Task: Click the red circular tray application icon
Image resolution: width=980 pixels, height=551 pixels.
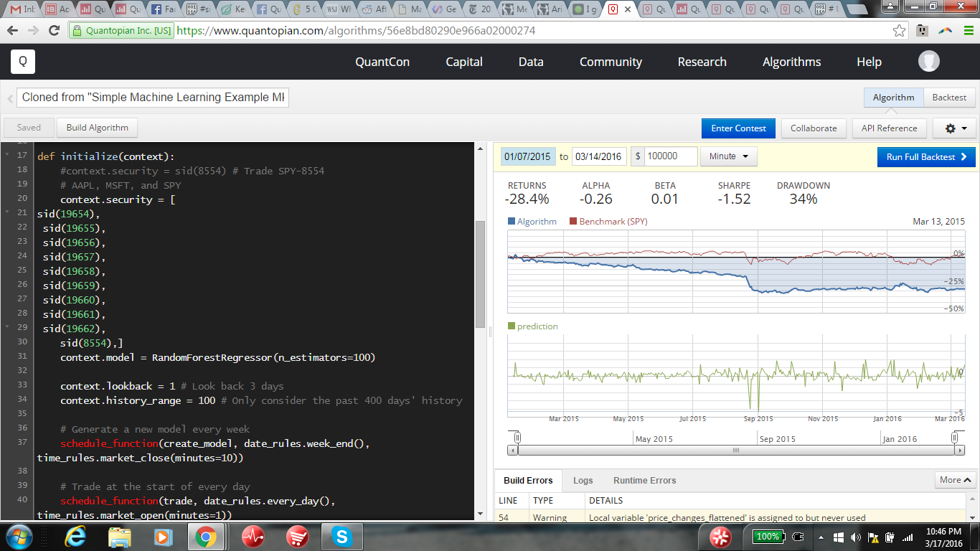Action: [x=720, y=537]
